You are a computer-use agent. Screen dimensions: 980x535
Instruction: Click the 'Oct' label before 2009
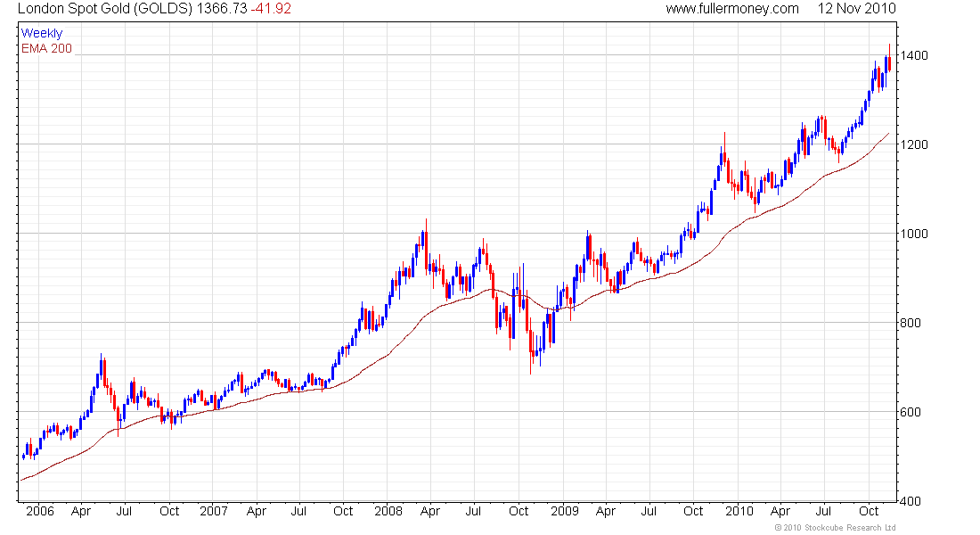(519, 511)
